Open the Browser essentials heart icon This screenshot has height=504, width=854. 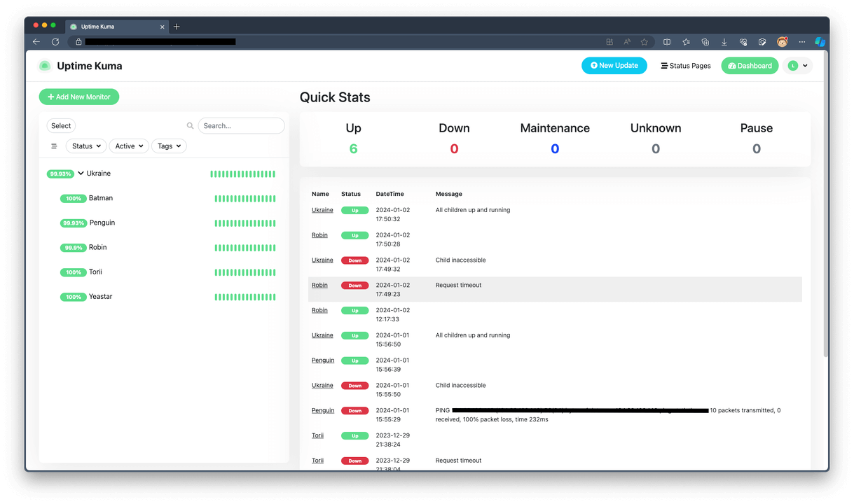743,42
